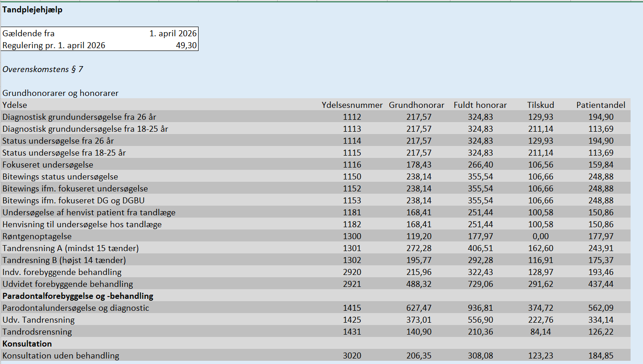Click the 562,09 Patientandel value
Screen dimensions: 643x364
coord(601,308)
